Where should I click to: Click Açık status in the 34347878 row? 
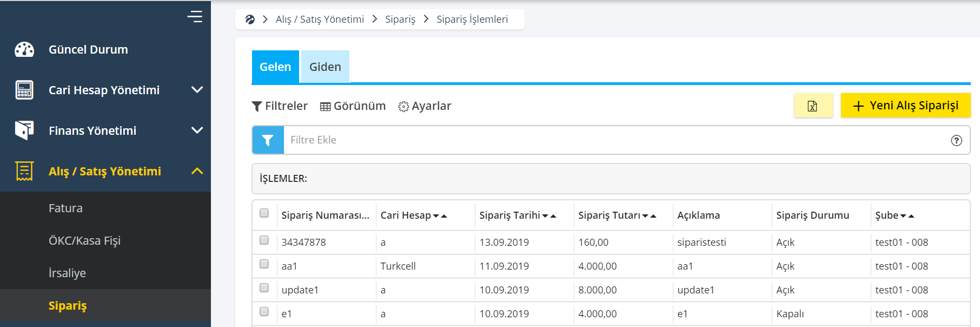click(785, 243)
